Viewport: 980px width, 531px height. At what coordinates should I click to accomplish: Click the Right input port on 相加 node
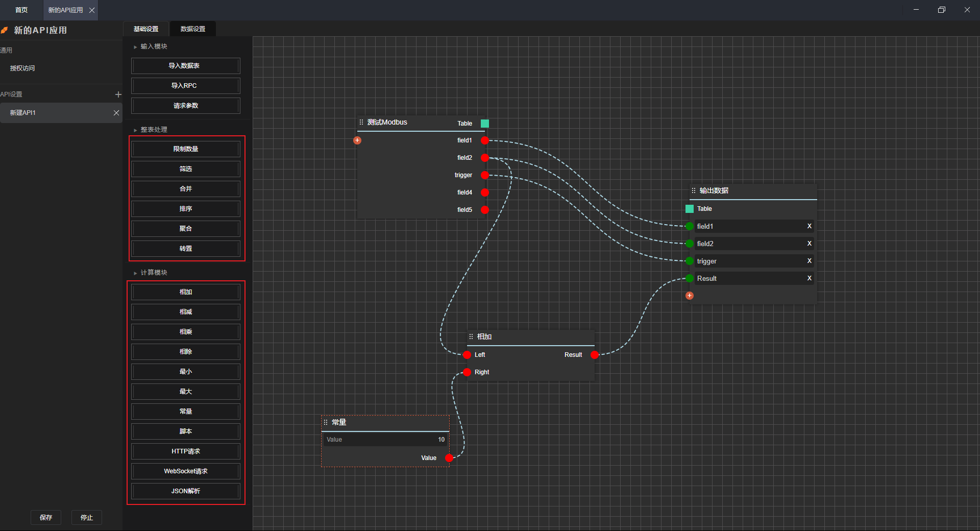coord(467,372)
